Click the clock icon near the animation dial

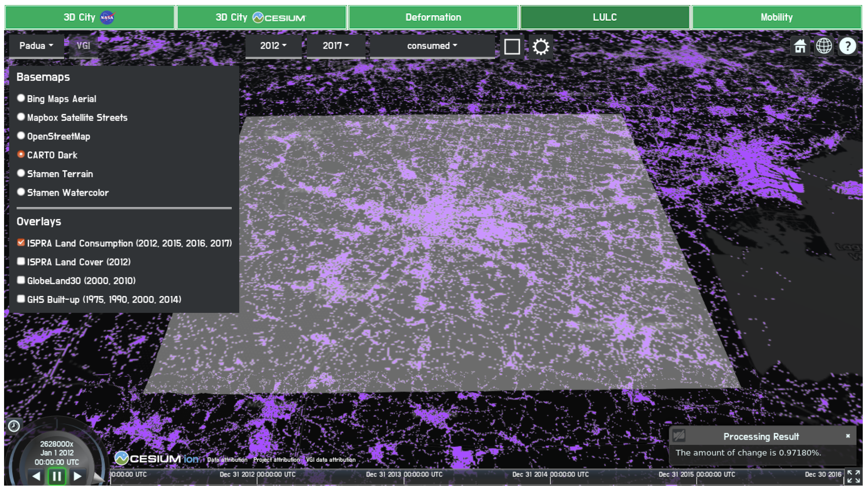(14, 426)
